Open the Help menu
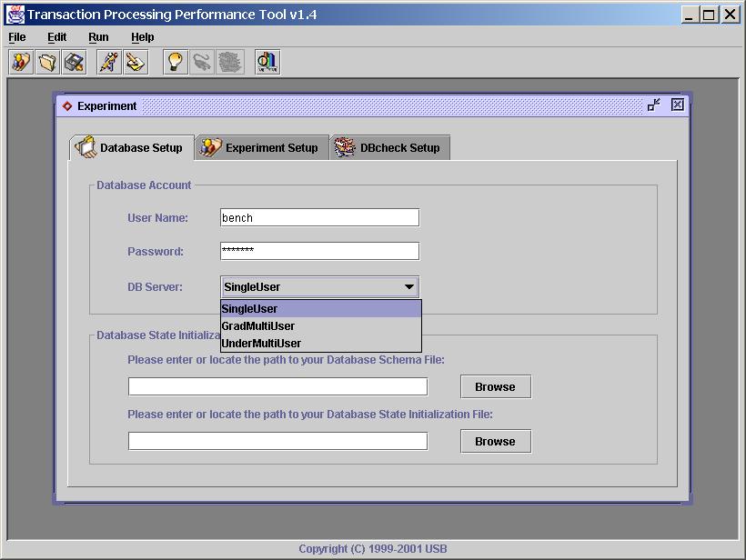Viewport: 746px width, 560px height. pyautogui.click(x=142, y=37)
